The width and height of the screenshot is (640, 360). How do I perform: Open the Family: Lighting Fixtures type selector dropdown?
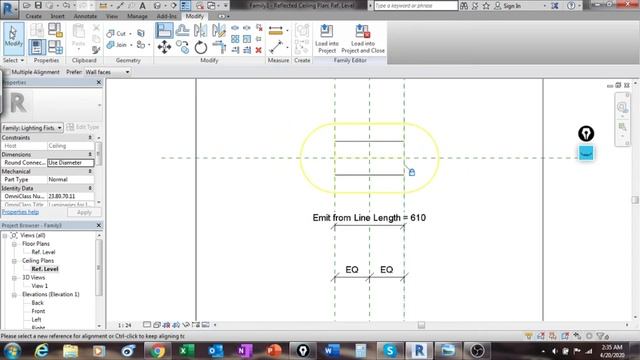tap(32, 128)
